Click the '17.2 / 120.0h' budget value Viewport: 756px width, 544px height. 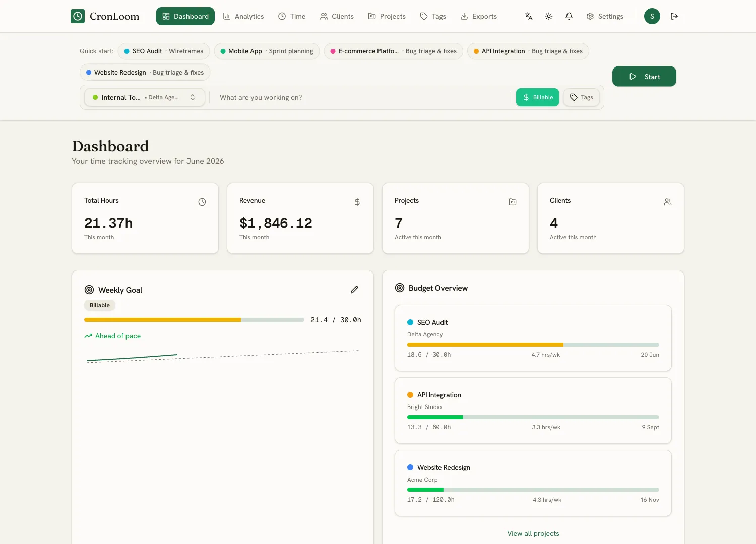[x=431, y=500]
